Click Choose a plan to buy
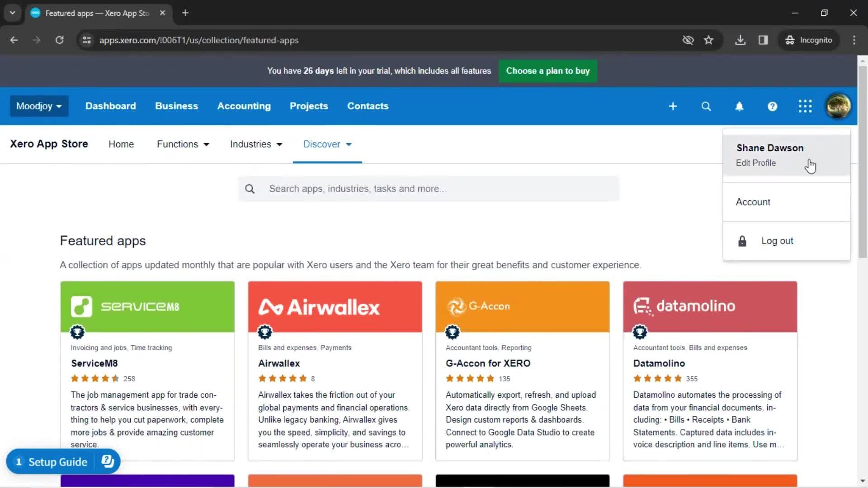 click(547, 71)
